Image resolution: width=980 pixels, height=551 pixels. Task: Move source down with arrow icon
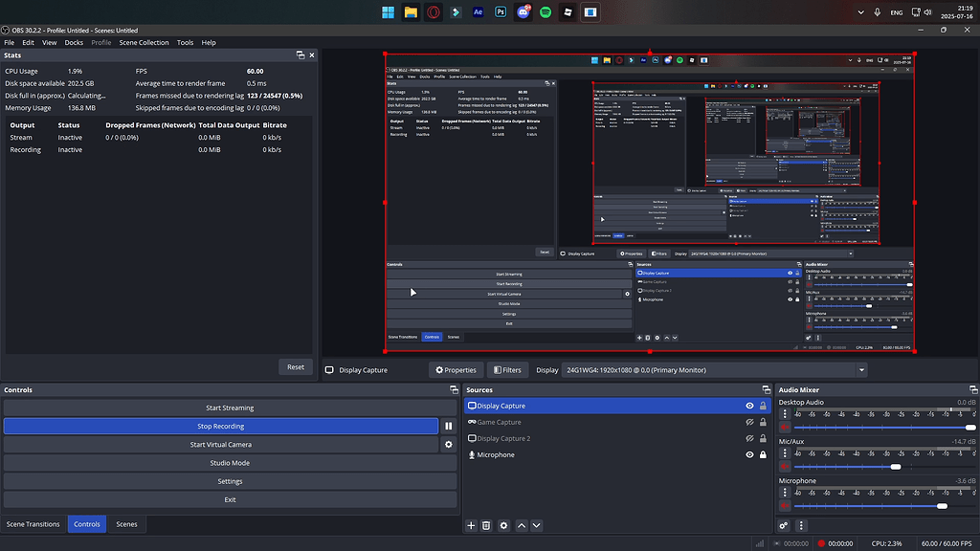pos(536,525)
